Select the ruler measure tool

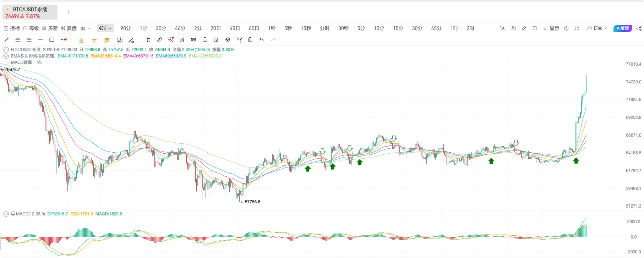coord(159,40)
